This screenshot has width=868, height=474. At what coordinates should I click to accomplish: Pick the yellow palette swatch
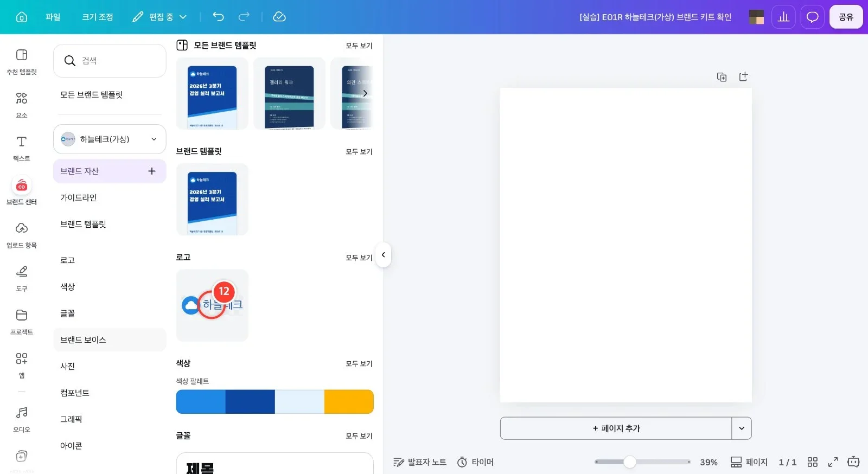[349, 402]
